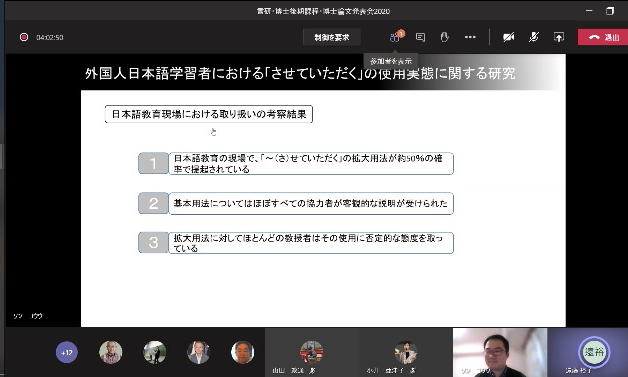The width and height of the screenshot is (628, 377).
Task: Click the slide title about させていただく
Action: pyautogui.click(x=300, y=73)
